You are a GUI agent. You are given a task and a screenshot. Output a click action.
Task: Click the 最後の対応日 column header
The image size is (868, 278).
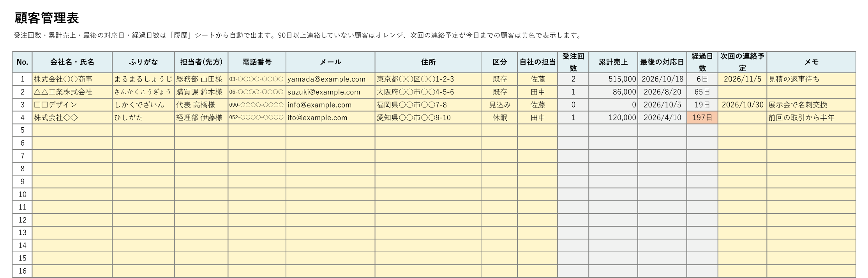click(x=662, y=62)
